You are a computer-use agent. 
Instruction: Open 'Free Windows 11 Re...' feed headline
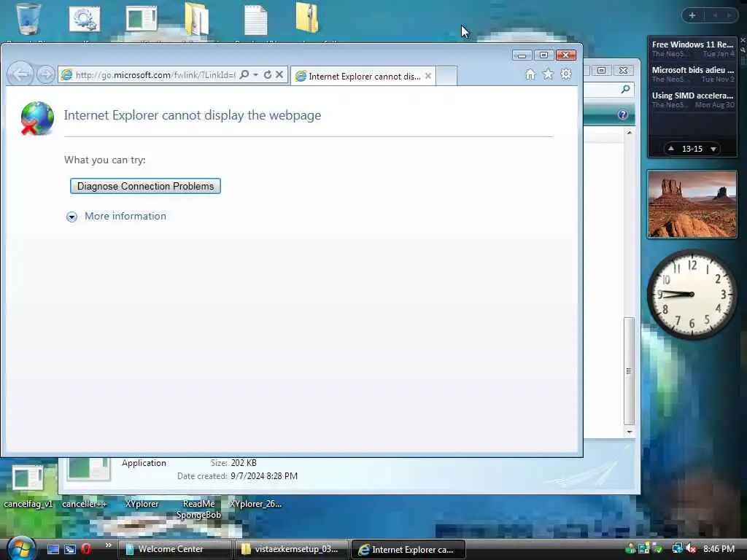(692, 44)
